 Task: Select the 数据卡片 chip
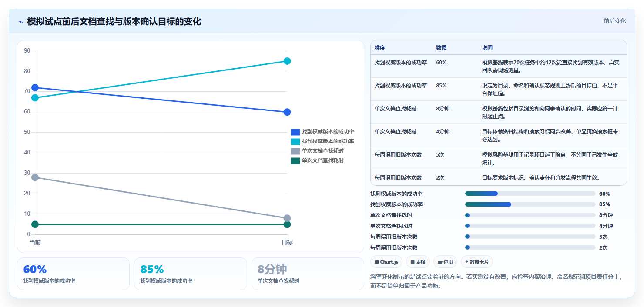(x=476, y=262)
